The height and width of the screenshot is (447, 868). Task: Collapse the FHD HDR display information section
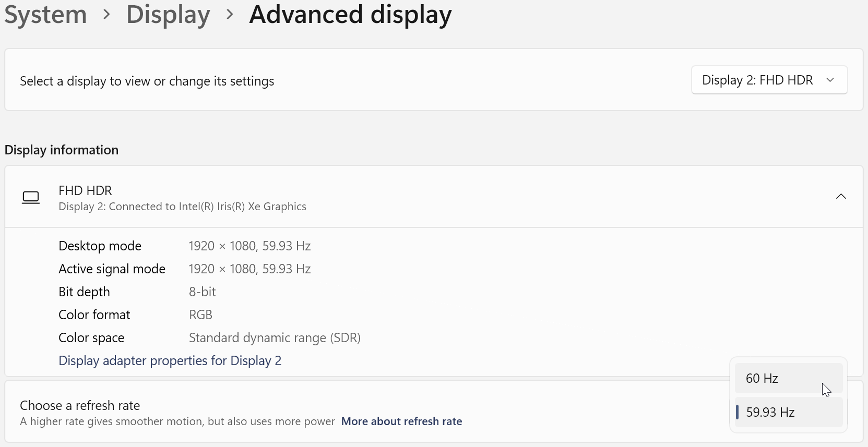840,197
